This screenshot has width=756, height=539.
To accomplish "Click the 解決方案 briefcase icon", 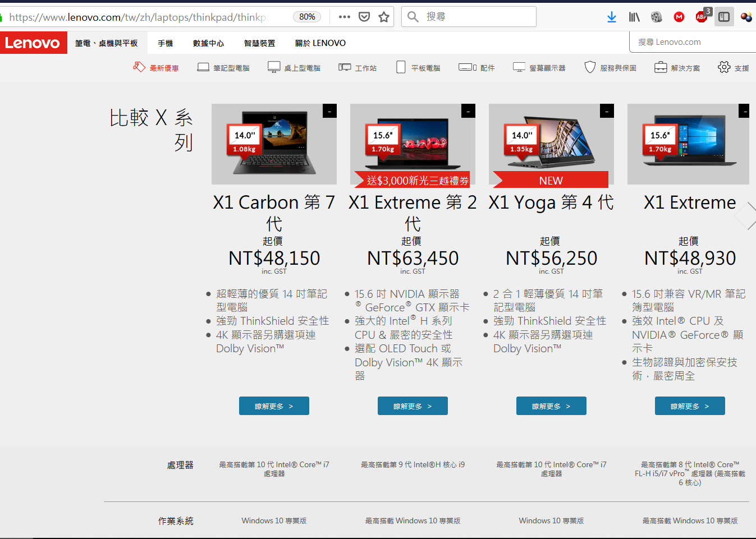I will point(661,67).
